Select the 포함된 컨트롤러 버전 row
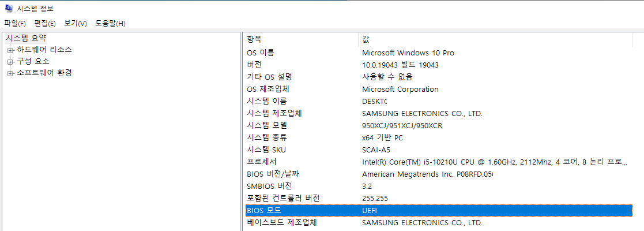Viewport: 644px width, 231px height. [439, 198]
